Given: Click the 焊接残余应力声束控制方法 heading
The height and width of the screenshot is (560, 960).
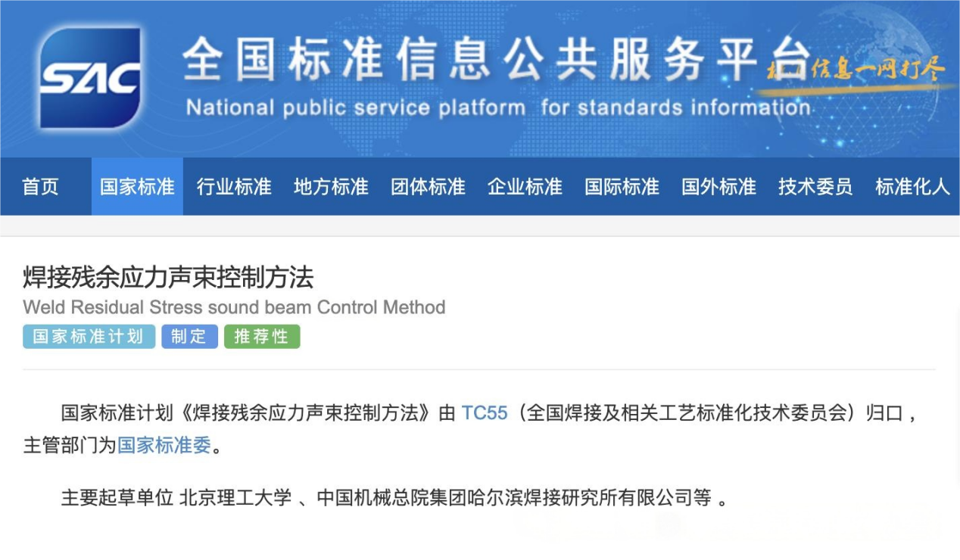Looking at the screenshot, I should (x=168, y=278).
